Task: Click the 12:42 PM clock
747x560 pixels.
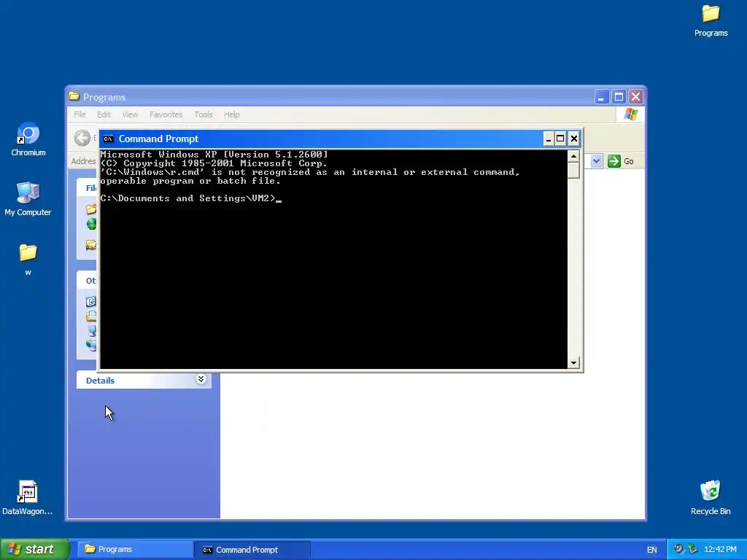Action: 720,549
